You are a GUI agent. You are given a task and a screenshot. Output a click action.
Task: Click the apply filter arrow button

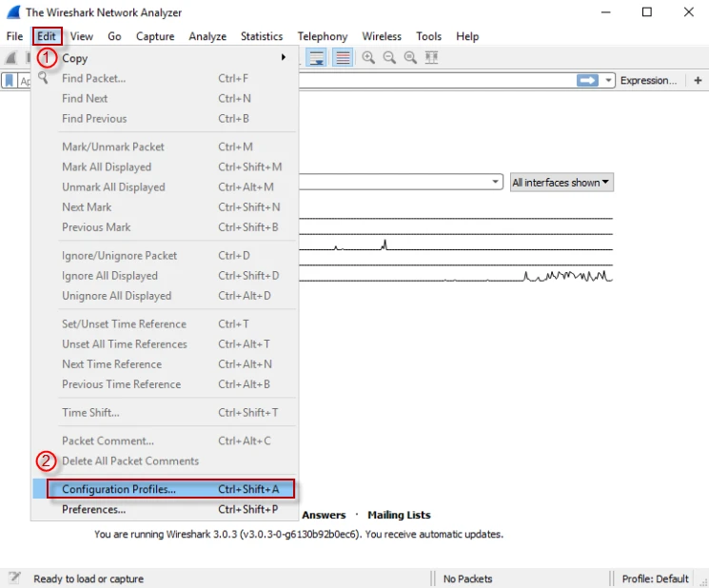coord(588,81)
